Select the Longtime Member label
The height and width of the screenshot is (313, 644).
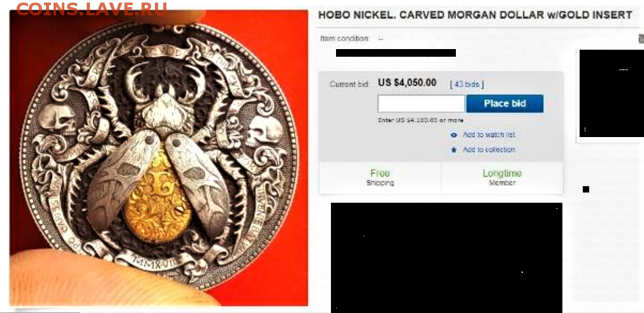click(x=502, y=177)
